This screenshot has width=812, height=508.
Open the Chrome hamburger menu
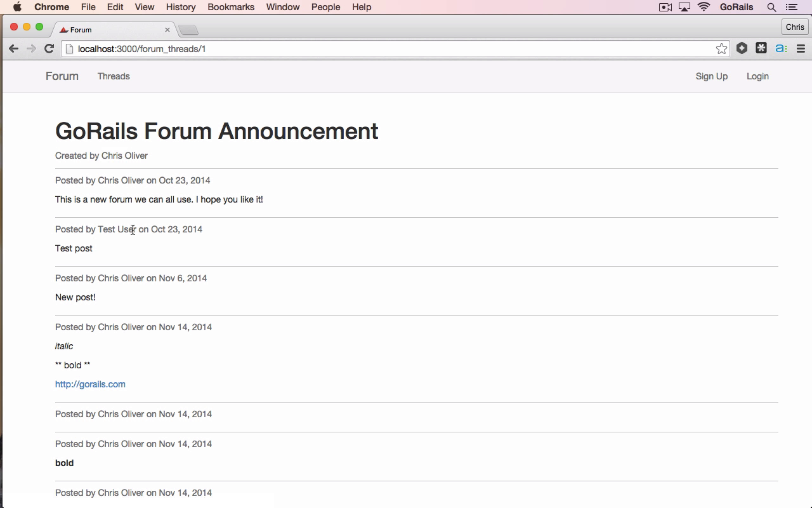click(801, 49)
